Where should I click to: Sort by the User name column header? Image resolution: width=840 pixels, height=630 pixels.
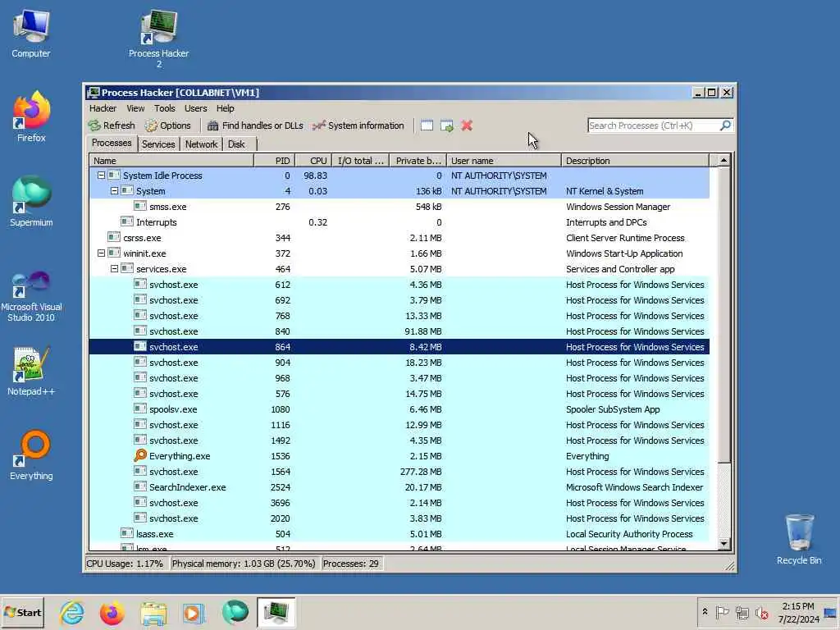pos(504,161)
